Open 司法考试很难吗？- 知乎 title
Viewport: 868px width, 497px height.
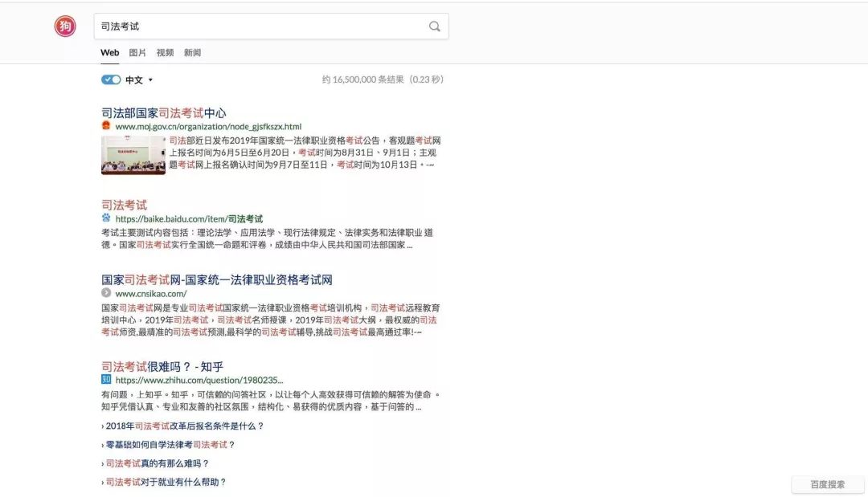click(x=162, y=367)
